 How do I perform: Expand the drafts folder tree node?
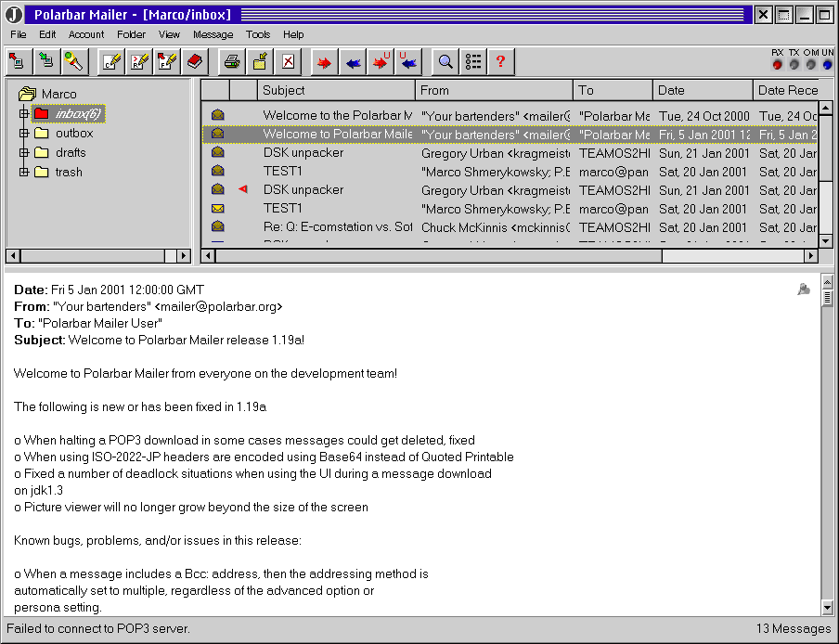tap(23, 152)
